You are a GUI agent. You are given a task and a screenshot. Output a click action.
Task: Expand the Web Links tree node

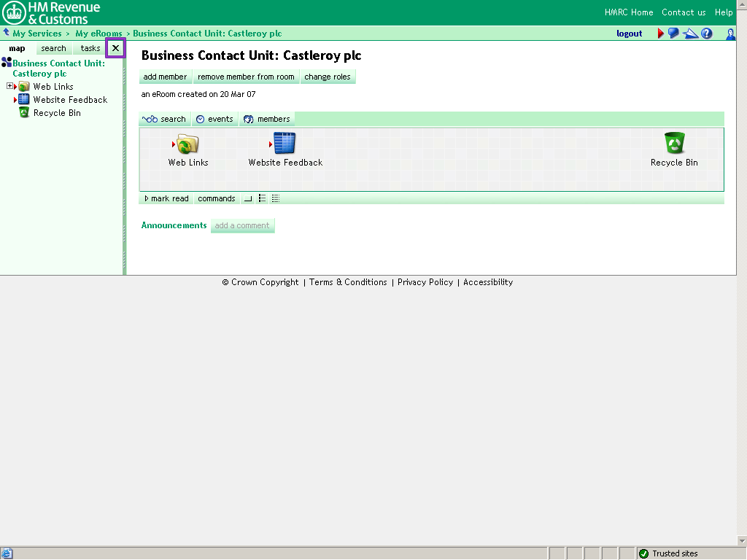click(x=9, y=86)
